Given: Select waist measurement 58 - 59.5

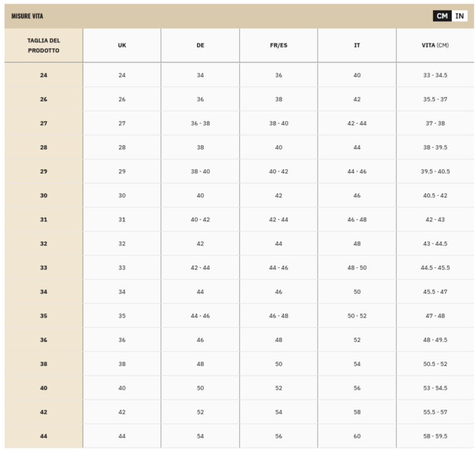Looking at the screenshot, I should [x=435, y=436].
